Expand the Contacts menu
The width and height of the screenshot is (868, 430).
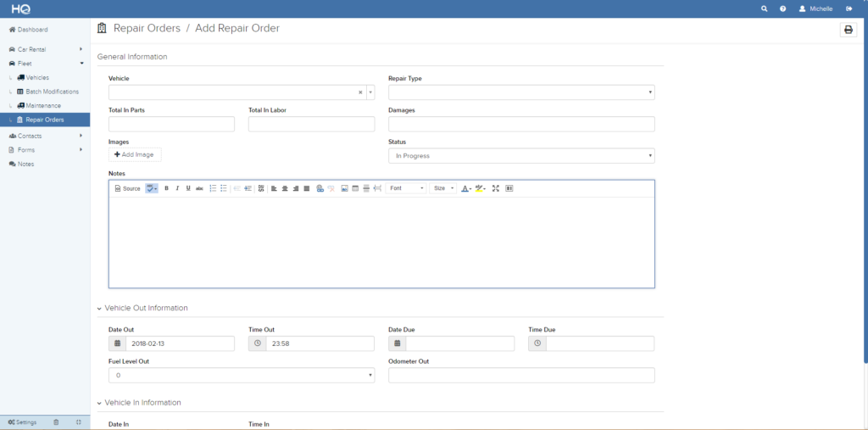pyautogui.click(x=45, y=136)
